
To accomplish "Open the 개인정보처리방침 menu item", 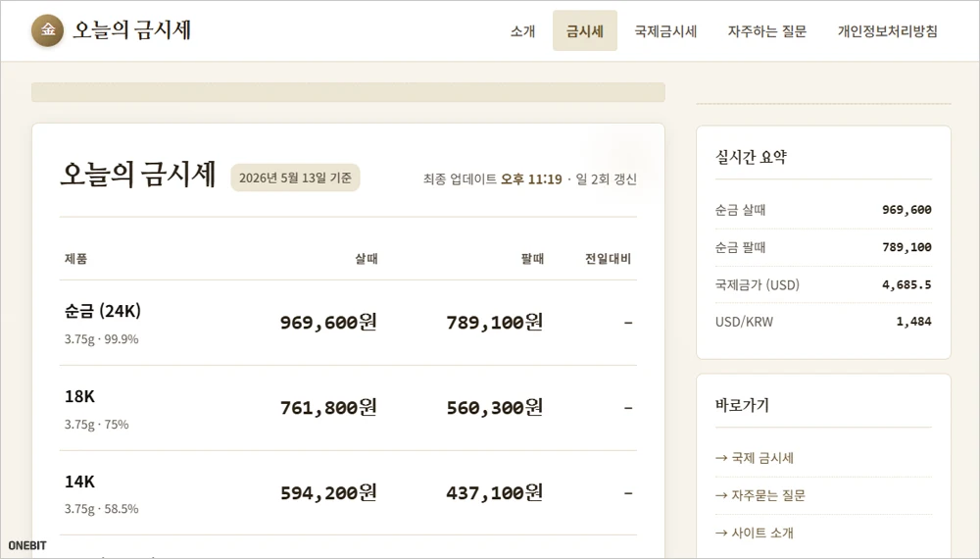I will pos(888,30).
